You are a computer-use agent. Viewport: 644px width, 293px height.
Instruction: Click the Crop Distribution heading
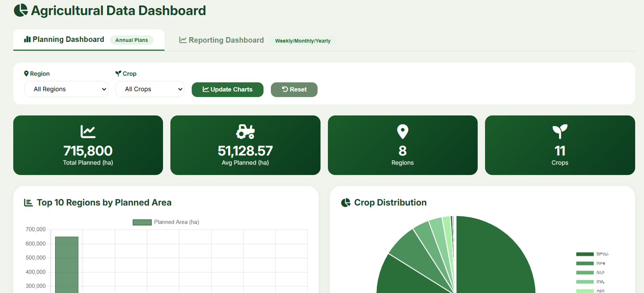click(390, 202)
